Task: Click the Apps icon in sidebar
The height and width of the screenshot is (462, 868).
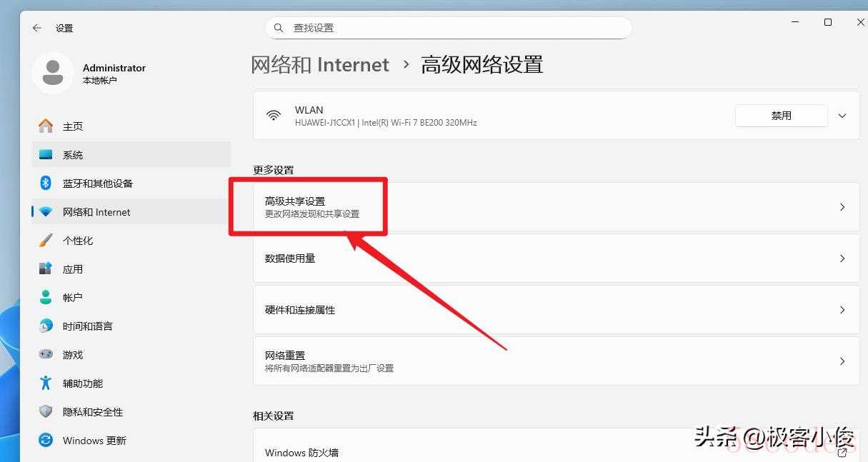Action: [46, 269]
